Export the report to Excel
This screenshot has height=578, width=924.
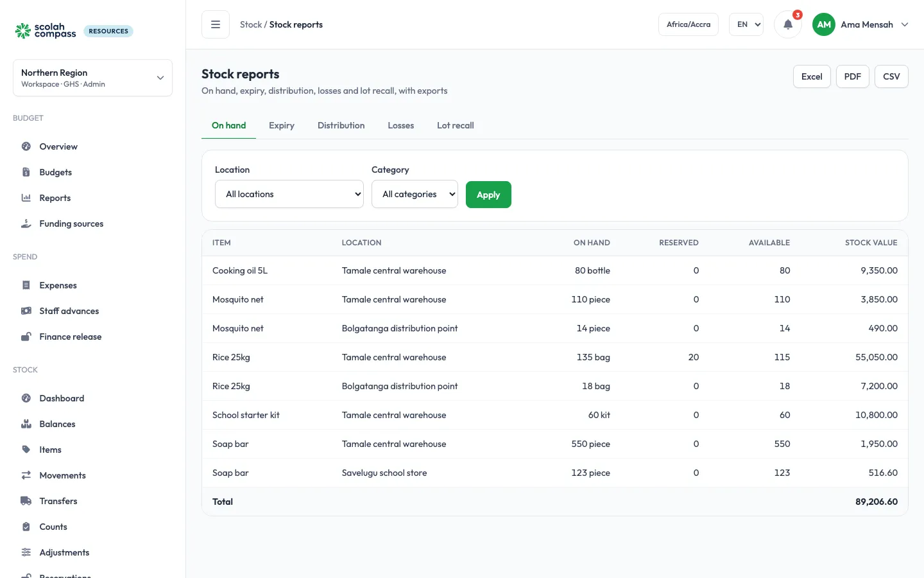(x=812, y=76)
